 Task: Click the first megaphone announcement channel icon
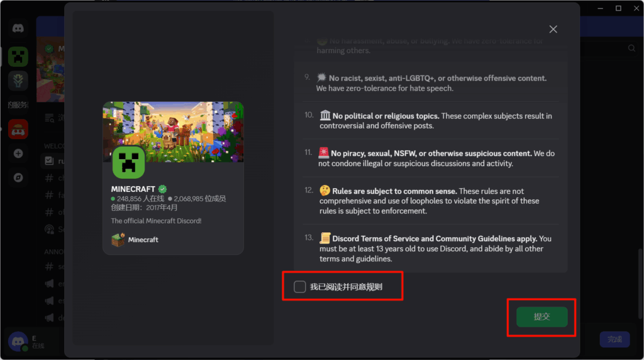coord(49,284)
